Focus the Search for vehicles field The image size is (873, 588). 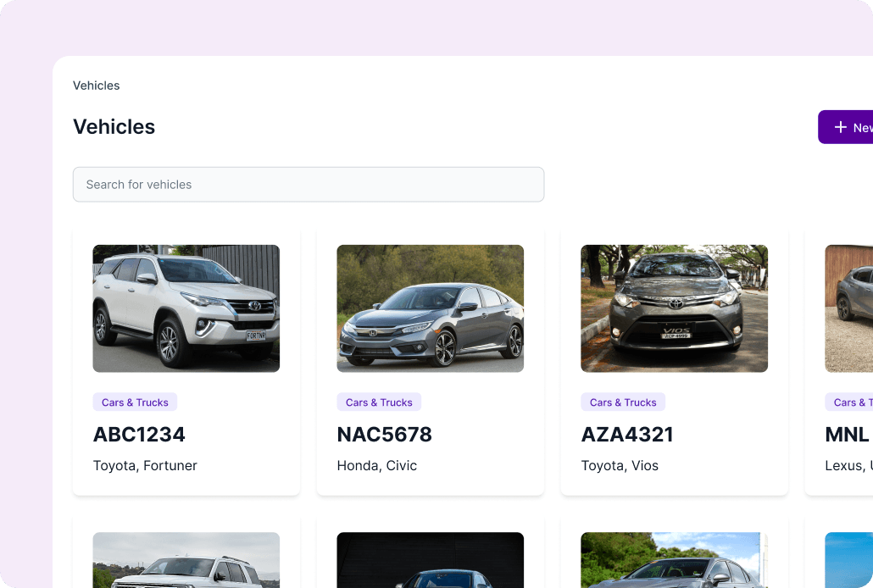tap(309, 185)
